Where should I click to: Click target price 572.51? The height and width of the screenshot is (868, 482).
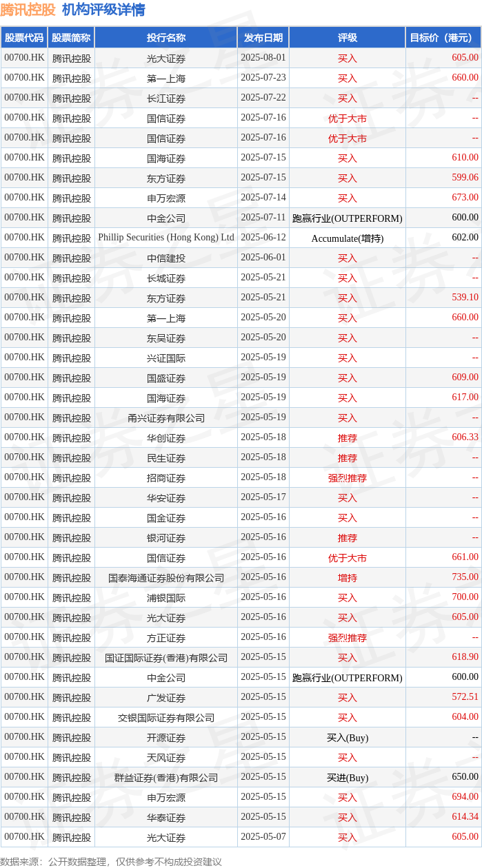[465, 698]
